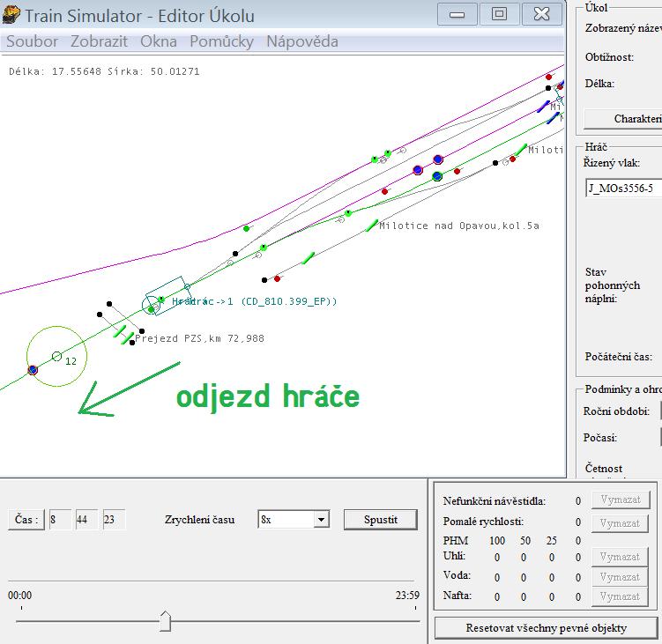The width and height of the screenshot is (662, 644).
Task: Click the Milotice nad Opavou kol.5a platform marker
Action: tap(371, 226)
